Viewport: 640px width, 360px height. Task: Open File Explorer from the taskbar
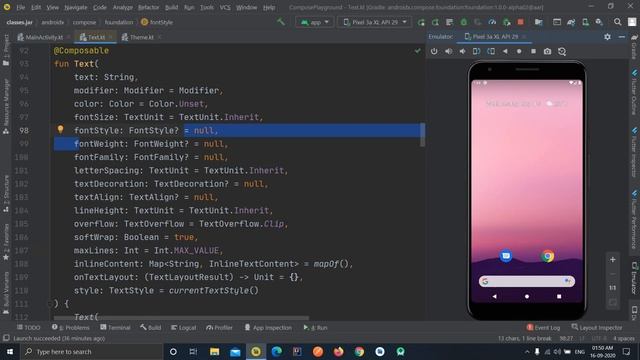click(x=214, y=351)
